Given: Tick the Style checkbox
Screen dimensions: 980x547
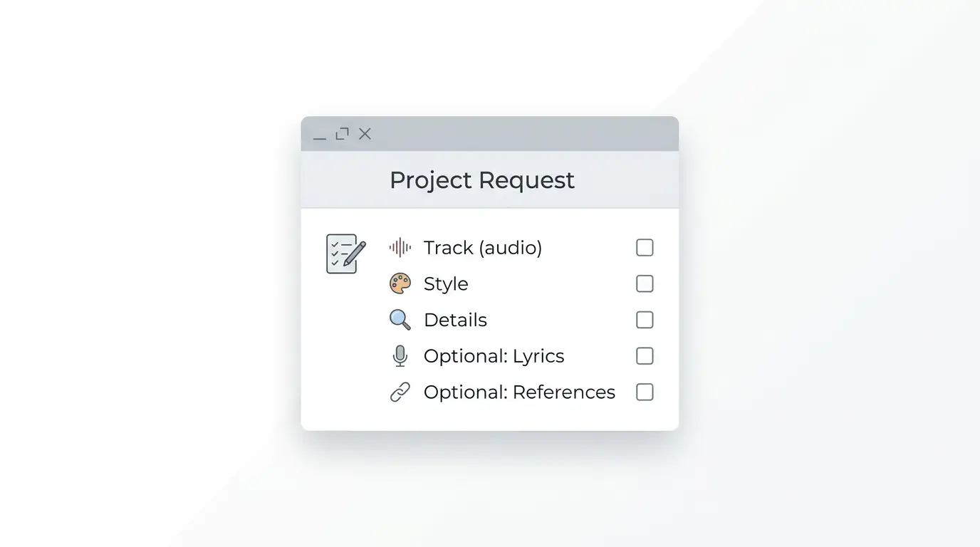Looking at the screenshot, I should coord(645,283).
